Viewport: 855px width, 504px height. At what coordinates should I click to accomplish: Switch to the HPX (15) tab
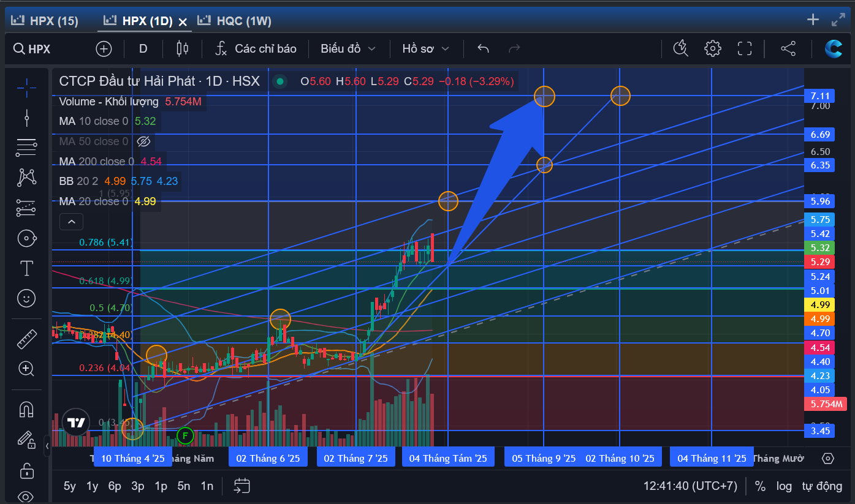coord(45,21)
